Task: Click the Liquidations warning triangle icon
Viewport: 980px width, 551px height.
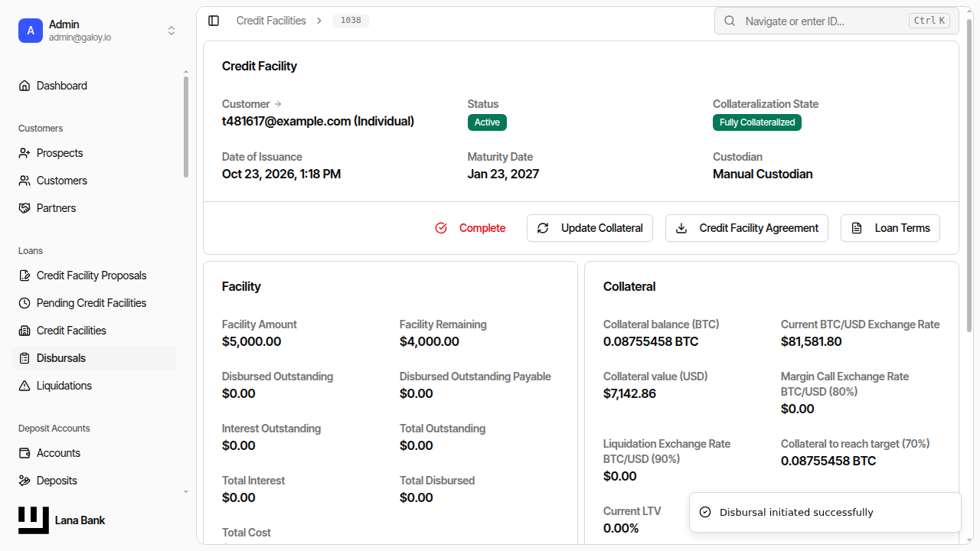Action: tap(24, 386)
